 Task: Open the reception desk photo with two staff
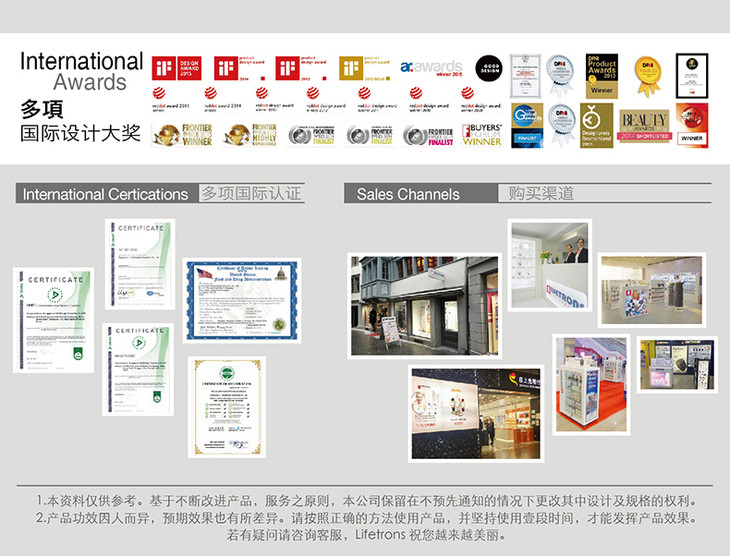tap(550, 265)
